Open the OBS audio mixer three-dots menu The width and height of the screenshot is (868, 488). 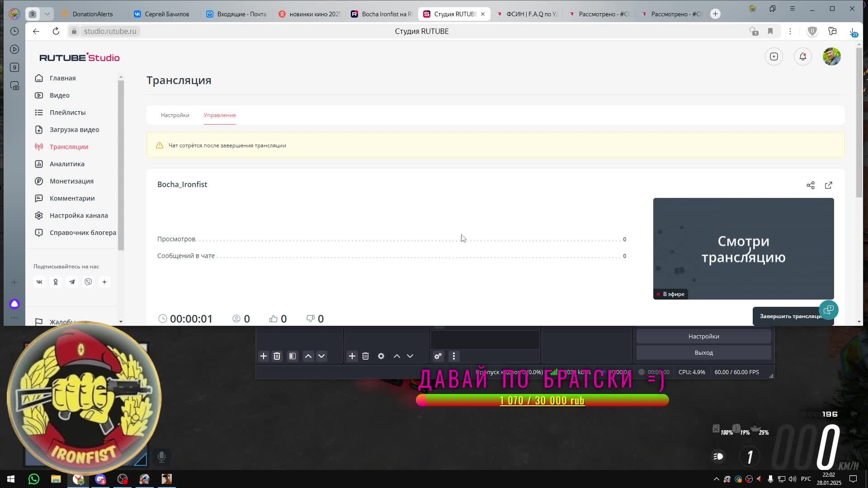[453, 356]
